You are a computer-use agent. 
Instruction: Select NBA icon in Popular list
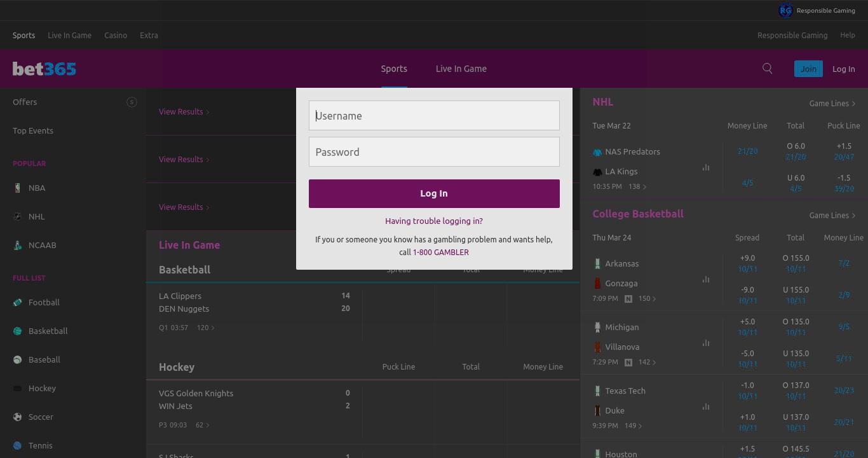click(17, 188)
